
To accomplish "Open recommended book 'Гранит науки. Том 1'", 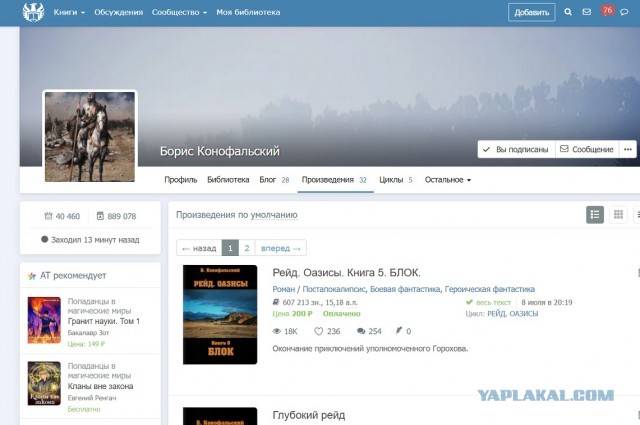I will click(x=104, y=321).
